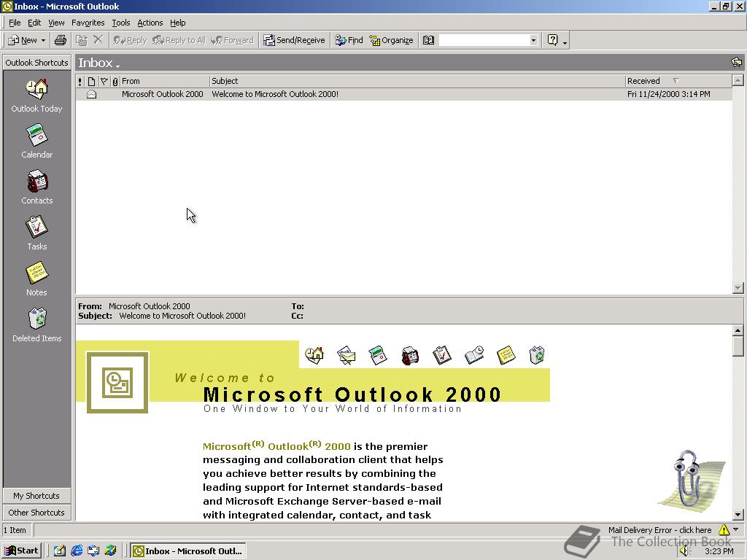This screenshot has width=747, height=560.
Task: Open the Help menu
Action: pyautogui.click(x=178, y=23)
